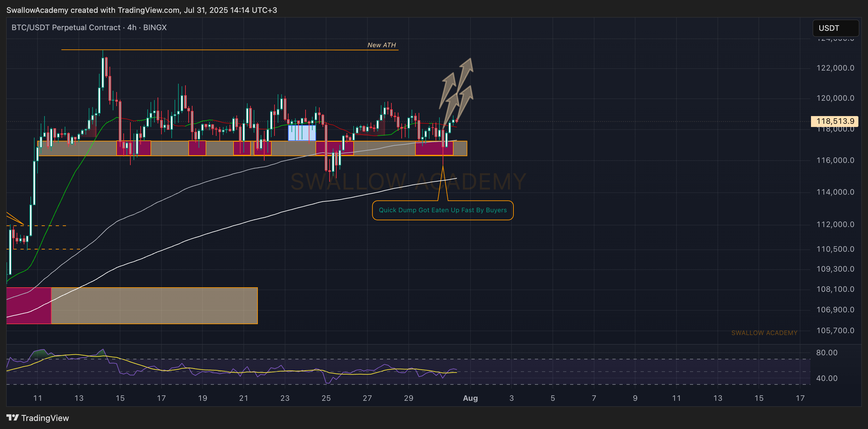Viewport: 868px width, 429px height.
Task: Click the date 29 on time axis
Action: (408, 398)
